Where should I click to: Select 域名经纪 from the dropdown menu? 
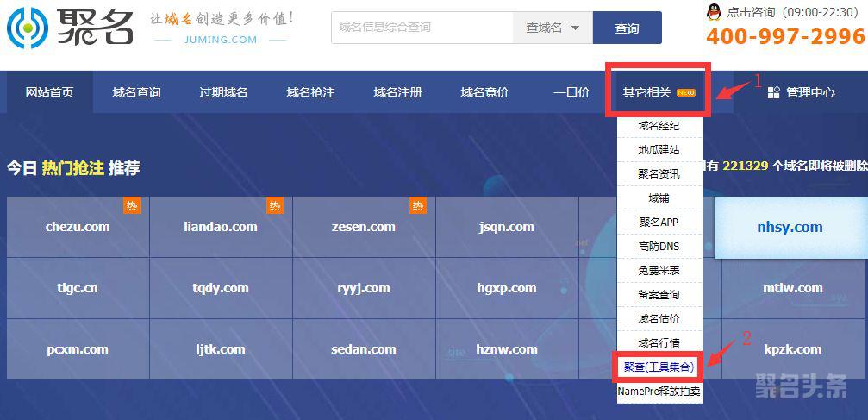[659, 126]
